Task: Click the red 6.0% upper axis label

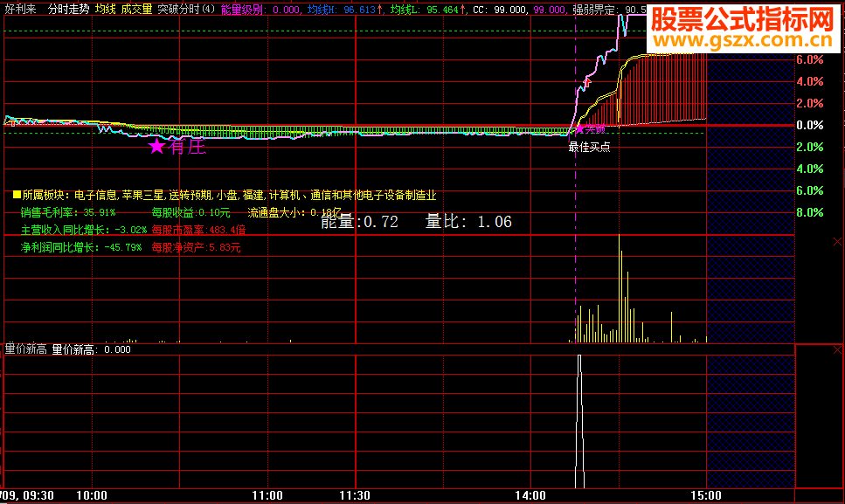Action: (810, 59)
